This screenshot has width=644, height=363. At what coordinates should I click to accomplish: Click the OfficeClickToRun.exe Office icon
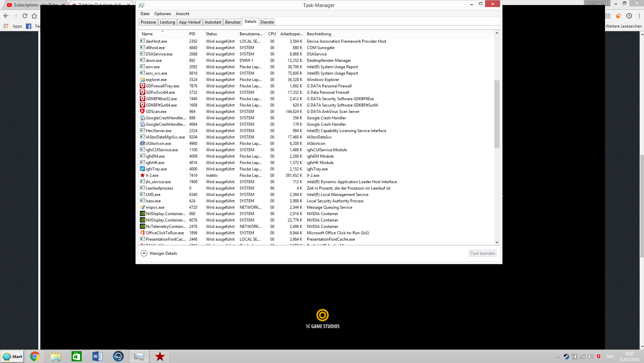click(143, 233)
